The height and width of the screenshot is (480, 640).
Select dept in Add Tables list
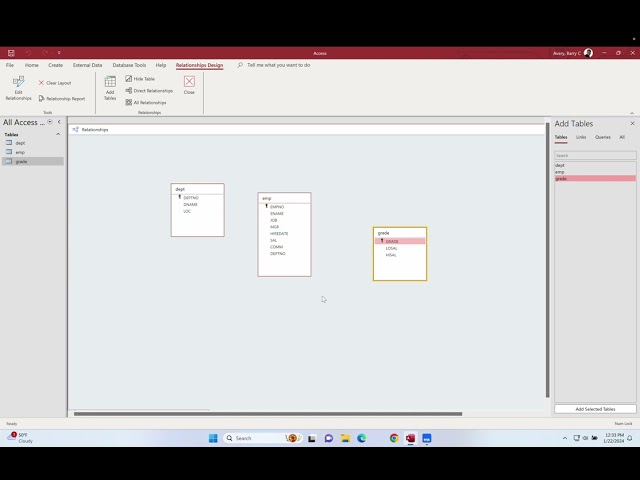pyautogui.click(x=595, y=165)
